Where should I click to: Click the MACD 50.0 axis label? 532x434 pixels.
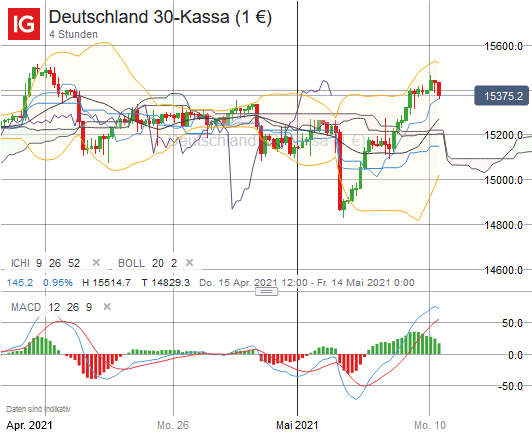point(512,323)
